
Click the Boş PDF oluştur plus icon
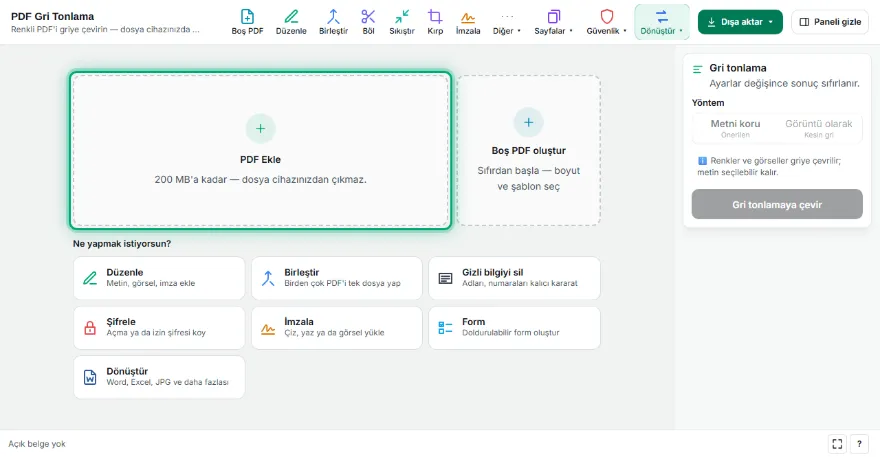pyautogui.click(x=529, y=122)
